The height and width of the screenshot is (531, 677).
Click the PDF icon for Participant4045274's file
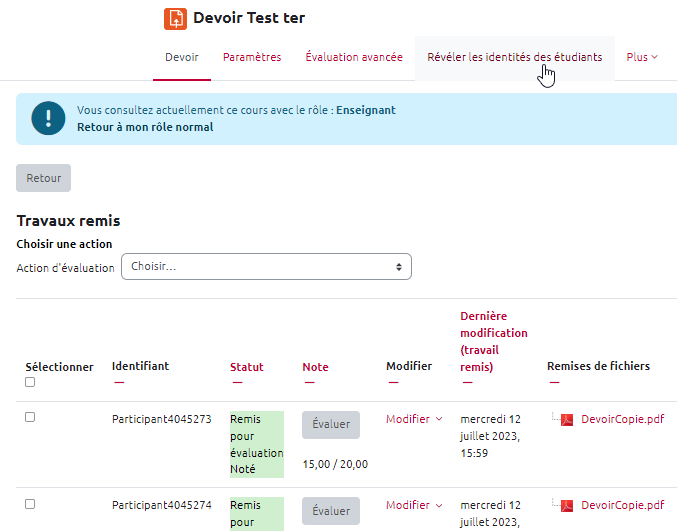coord(567,506)
